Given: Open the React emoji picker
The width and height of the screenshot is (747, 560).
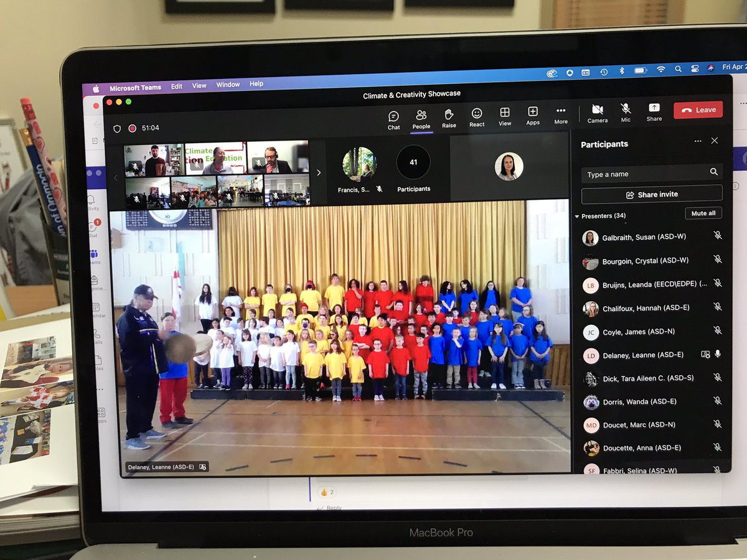Looking at the screenshot, I should 477,118.
